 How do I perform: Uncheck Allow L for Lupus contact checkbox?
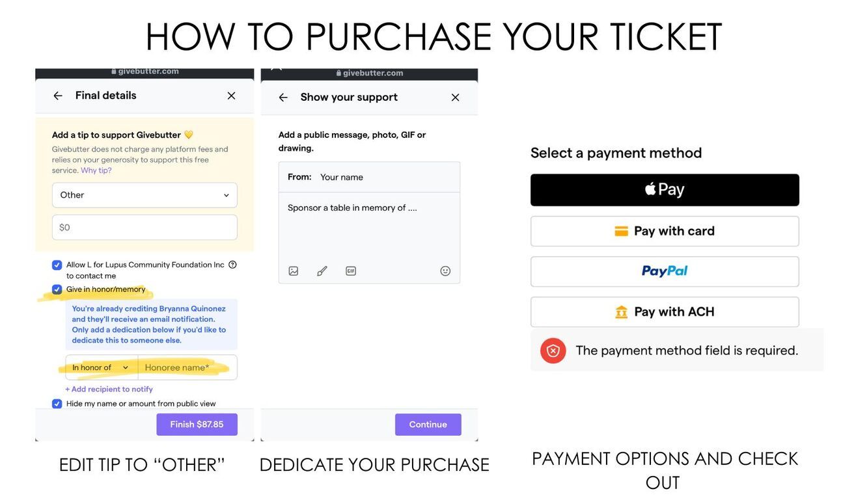[x=57, y=265]
